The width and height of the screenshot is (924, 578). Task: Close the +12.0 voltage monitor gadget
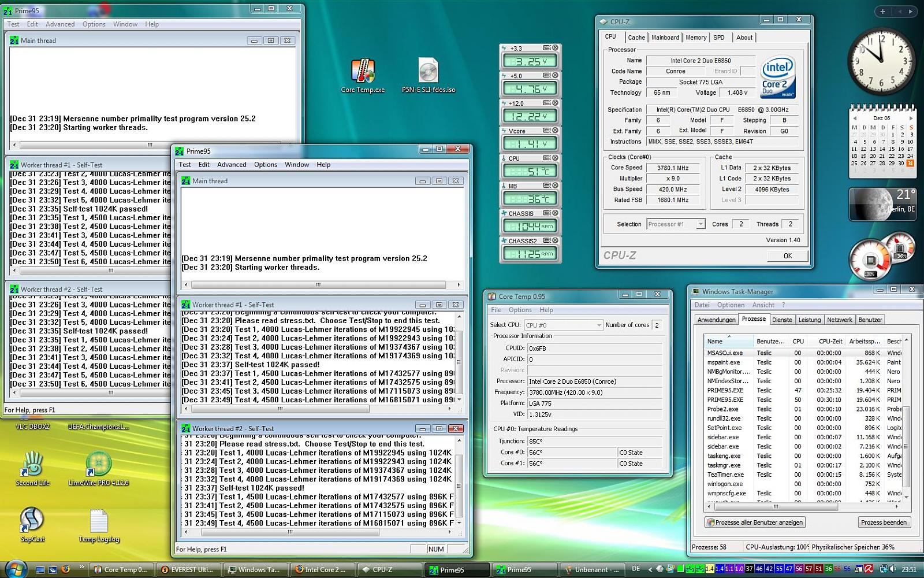coord(556,103)
